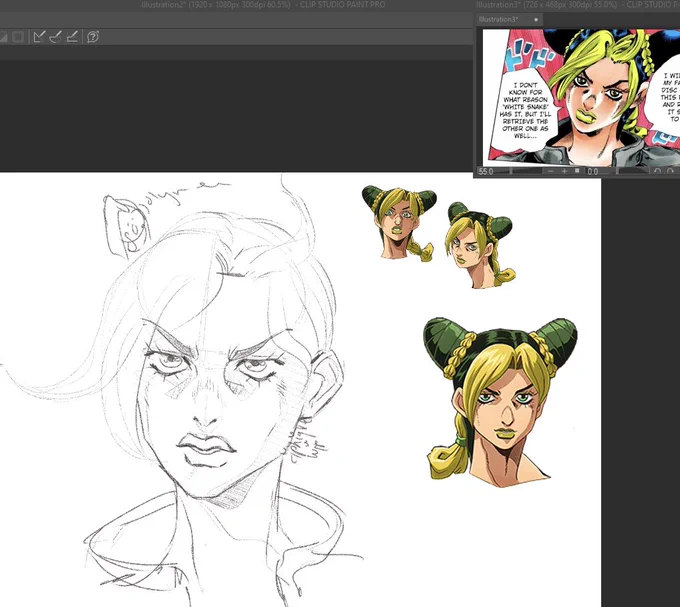Zoom in with the plus button in Illustration3

coord(564,171)
